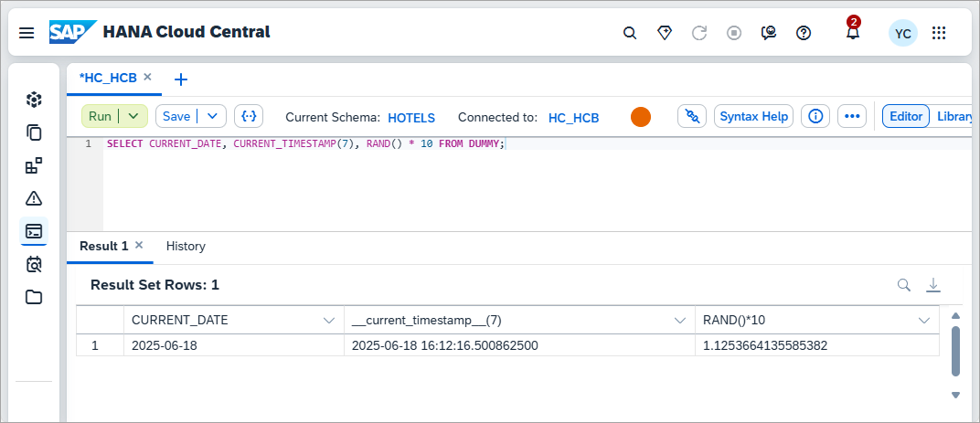Open the help question mark icon
Image resolution: width=980 pixels, height=423 pixels.
[804, 33]
